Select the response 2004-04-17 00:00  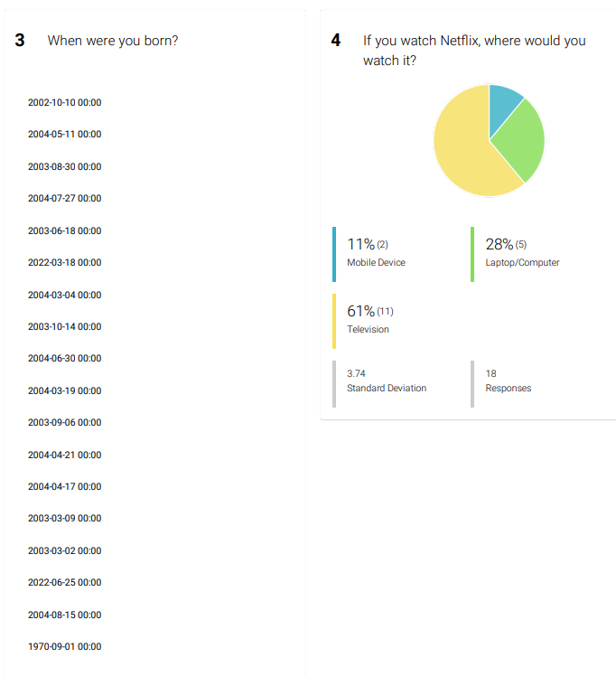point(65,487)
